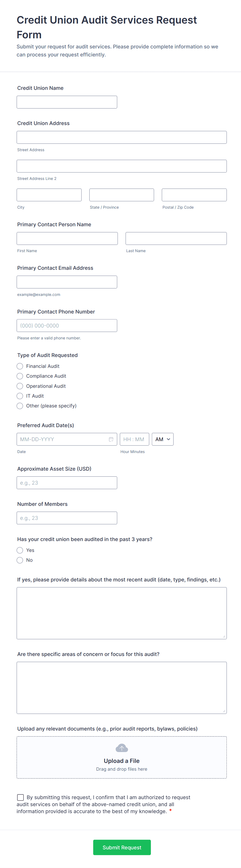241x868 pixels.
Task: Click Upload a File drop area
Action: pos(122,761)
